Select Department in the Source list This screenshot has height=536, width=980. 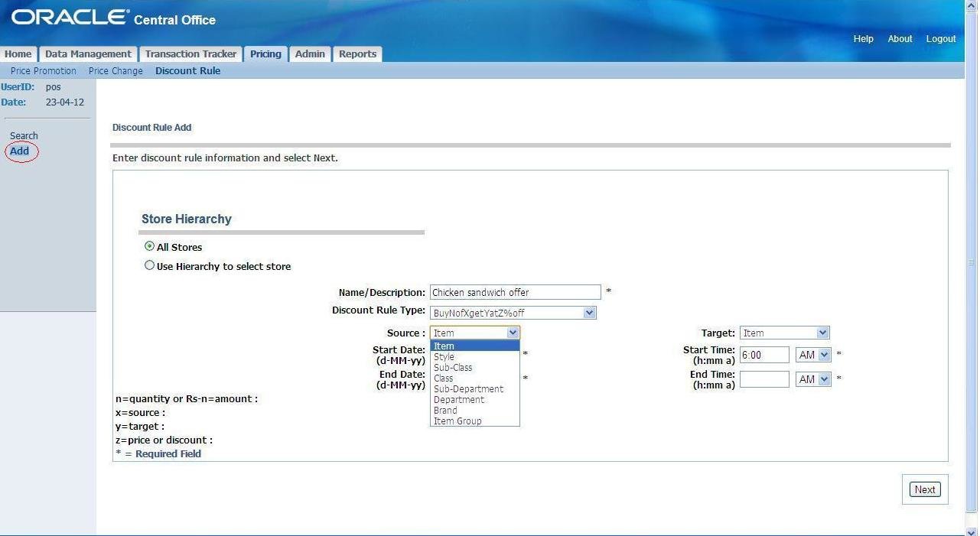[459, 400]
